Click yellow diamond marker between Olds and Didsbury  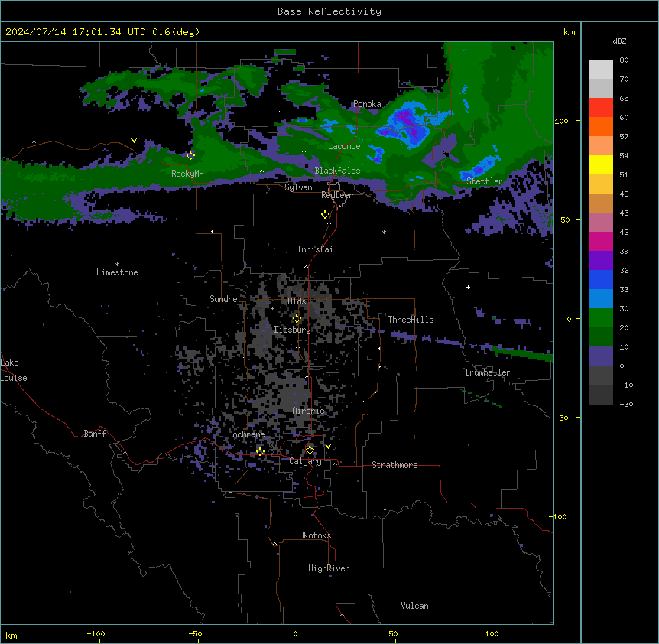(297, 319)
